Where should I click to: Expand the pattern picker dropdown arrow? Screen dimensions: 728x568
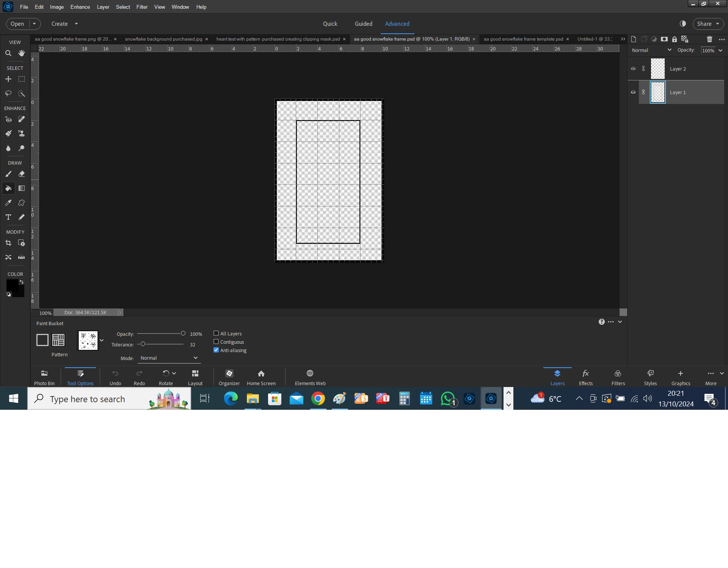102,340
